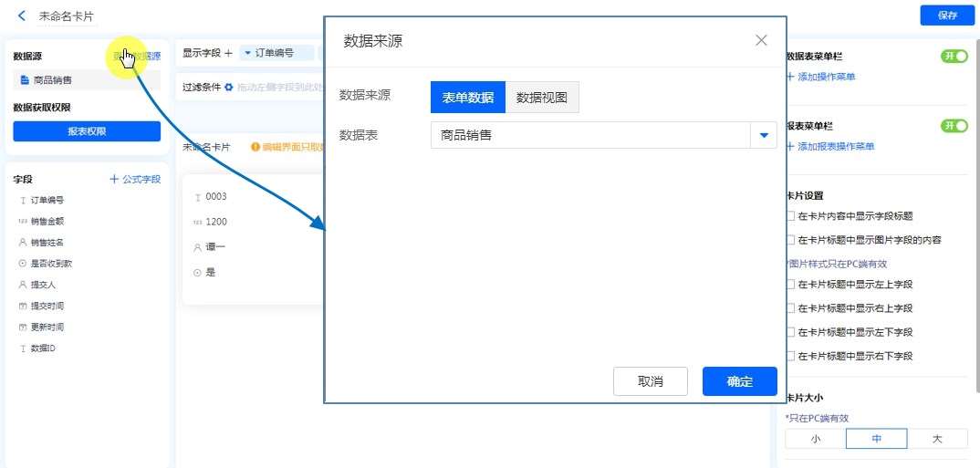Open the 数据表 dropdown arrow
980x468 pixels.
pyautogui.click(x=763, y=136)
